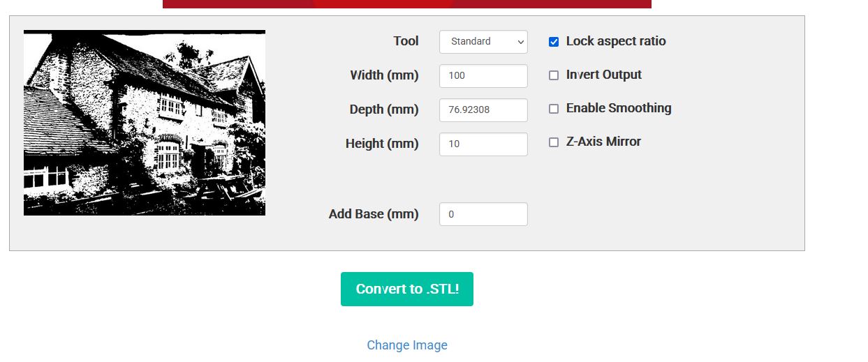
Task: Uncheck the Lock aspect ratio checkbox
Action: [x=554, y=42]
